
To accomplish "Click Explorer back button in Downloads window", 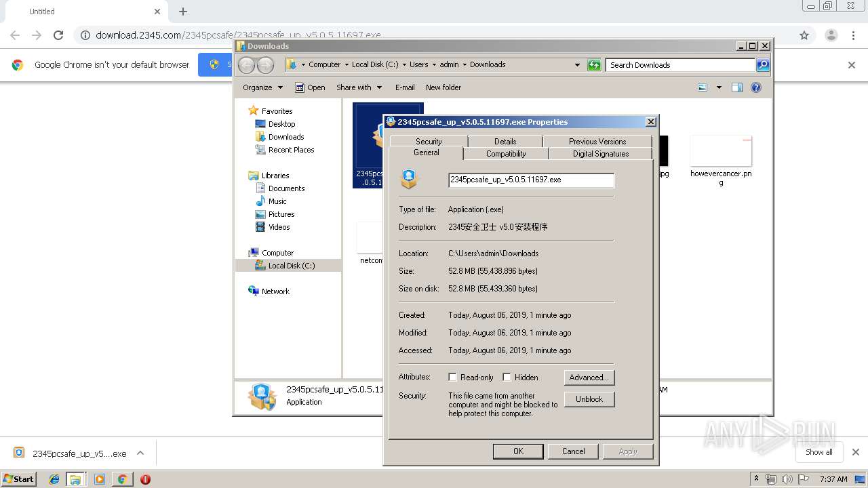I will point(246,65).
